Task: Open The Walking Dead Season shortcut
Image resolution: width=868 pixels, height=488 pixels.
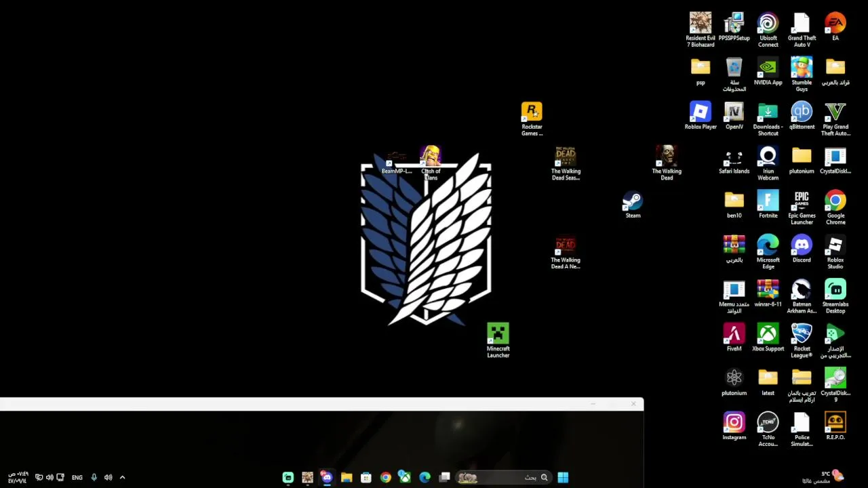Action: coord(566,163)
